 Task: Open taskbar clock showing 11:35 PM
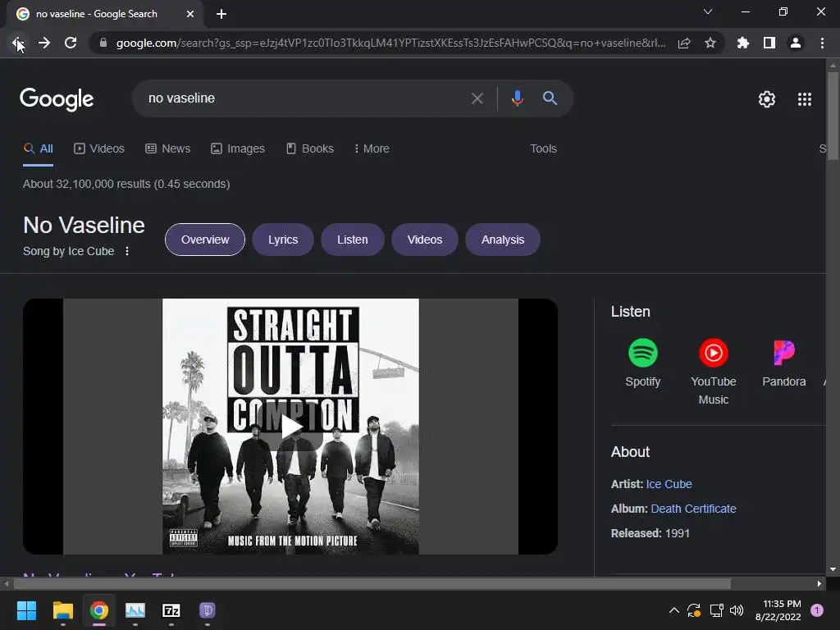[778, 610]
